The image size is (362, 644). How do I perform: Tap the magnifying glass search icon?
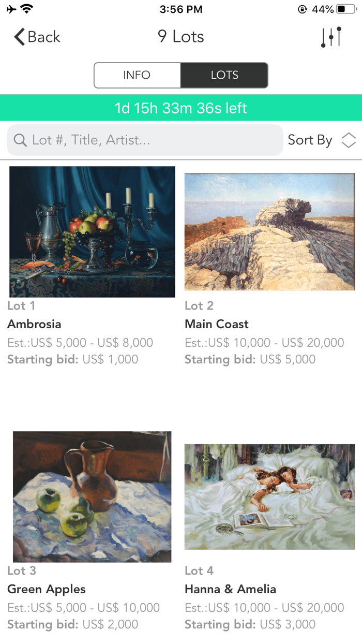pos(20,140)
